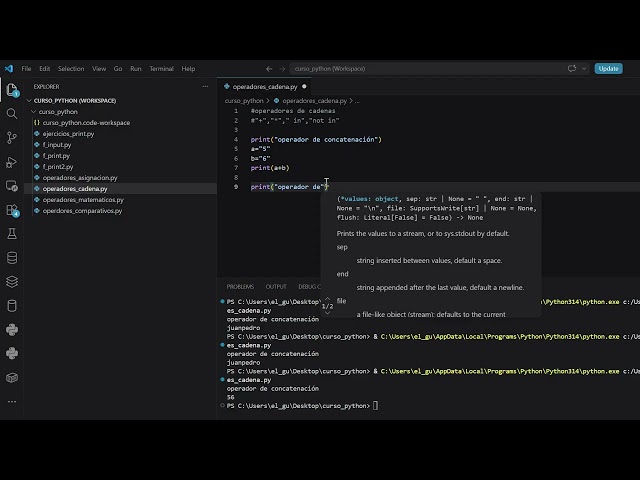Open the Search view icon
Image resolution: width=640 pixels, height=480 pixels.
[x=12, y=114]
